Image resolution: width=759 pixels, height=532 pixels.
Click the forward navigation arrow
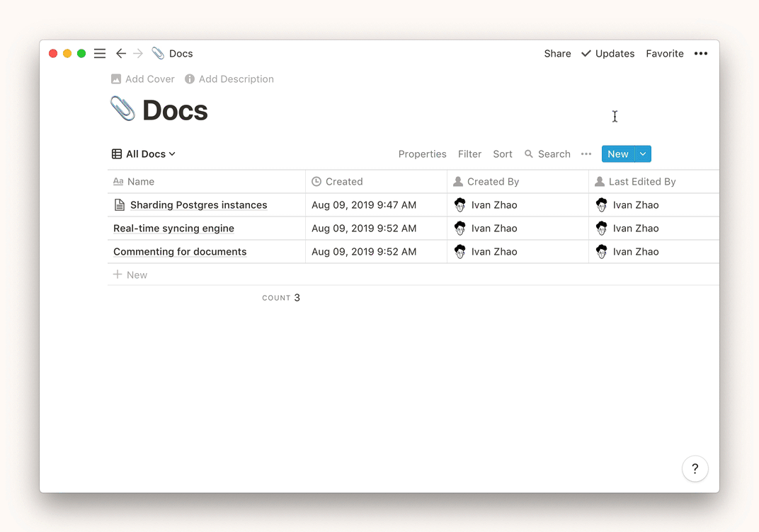point(138,54)
